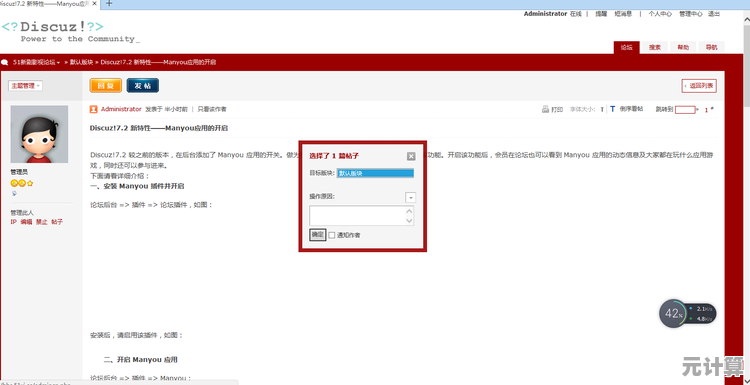Click the printer icon next to 打印
750x385 pixels.
(545, 109)
